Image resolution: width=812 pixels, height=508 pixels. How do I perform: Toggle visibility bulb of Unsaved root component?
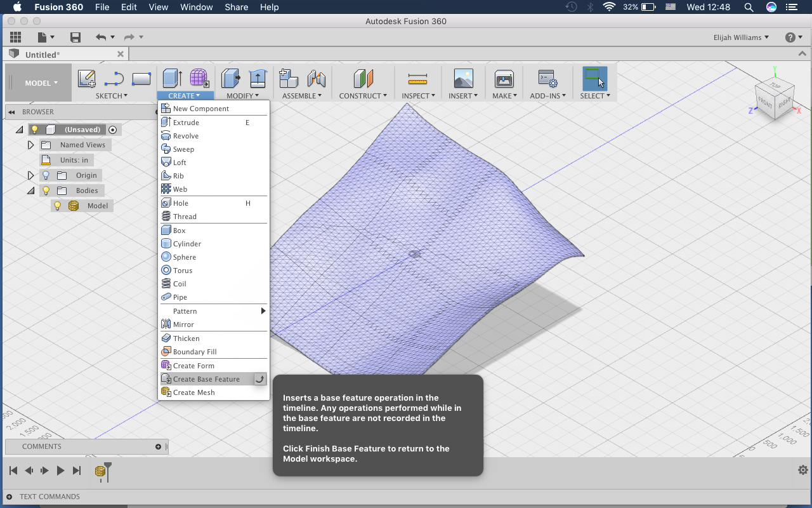pyautogui.click(x=36, y=130)
